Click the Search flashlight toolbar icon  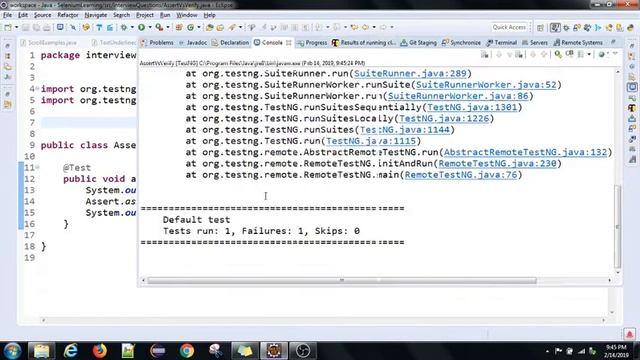(232, 27)
